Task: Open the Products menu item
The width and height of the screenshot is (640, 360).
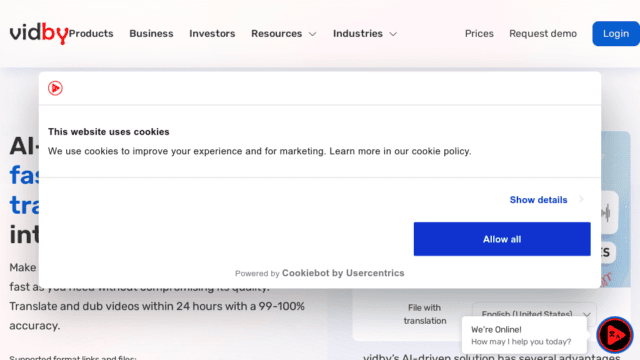Action: 91,33
